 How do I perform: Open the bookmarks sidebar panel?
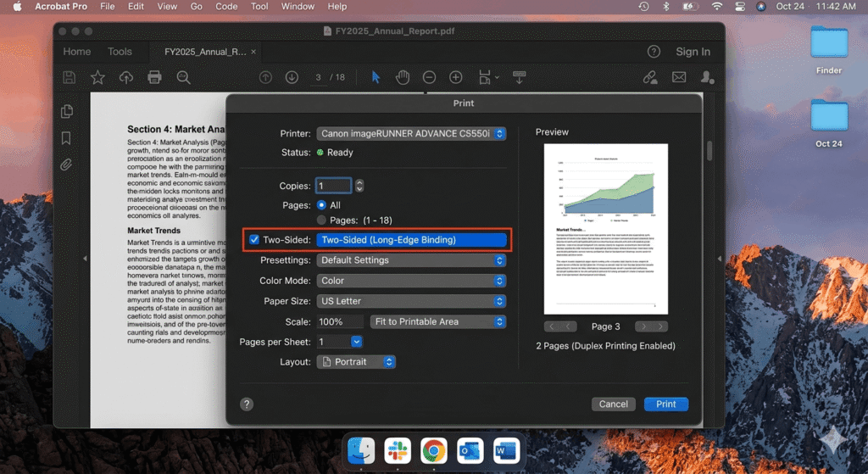(66, 138)
